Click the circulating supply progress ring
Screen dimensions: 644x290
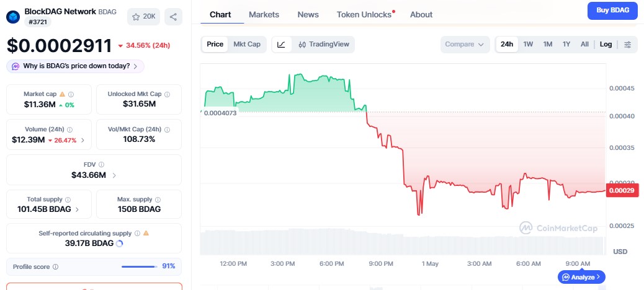point(120,244)
